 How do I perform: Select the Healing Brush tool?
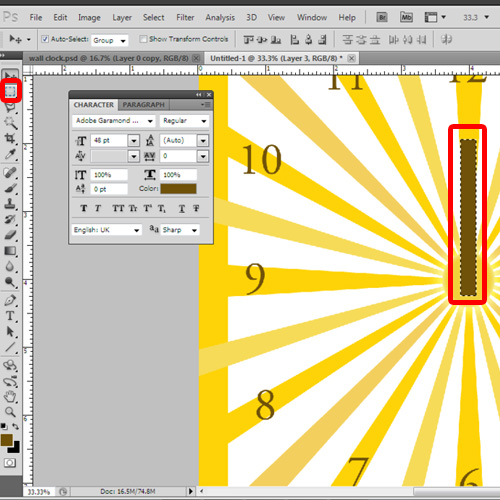[10, 173]
